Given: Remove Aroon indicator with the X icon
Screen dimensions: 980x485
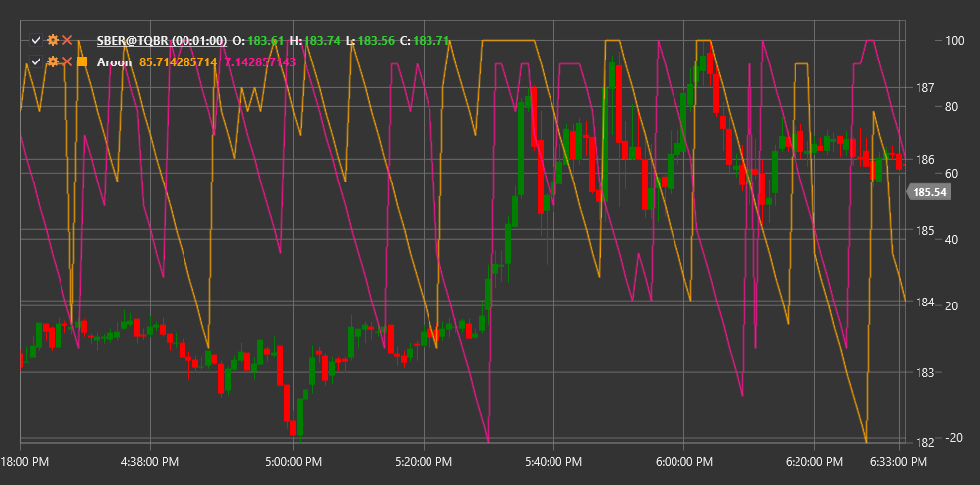Looking at the screenshot, I should tap(67, 61).
